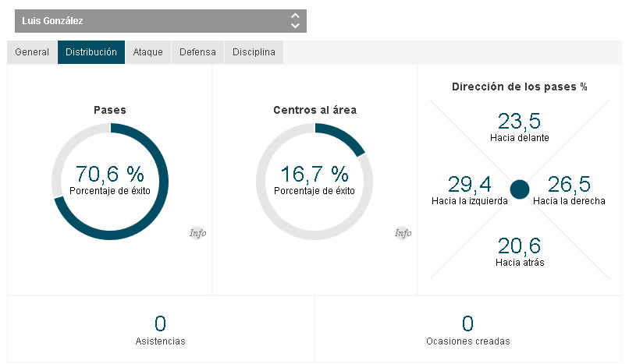
Task: Click the Ocasiones creadas count of 0
Action: point(467,323)
